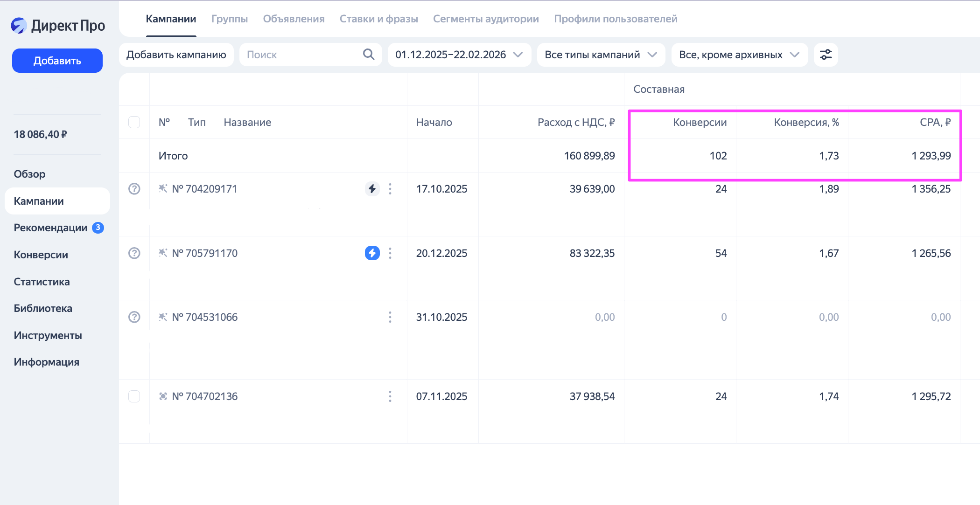The image size is (980, 505).
Task: Open three-dot menu for campaign 704702136
Action: tap(390, 396)
